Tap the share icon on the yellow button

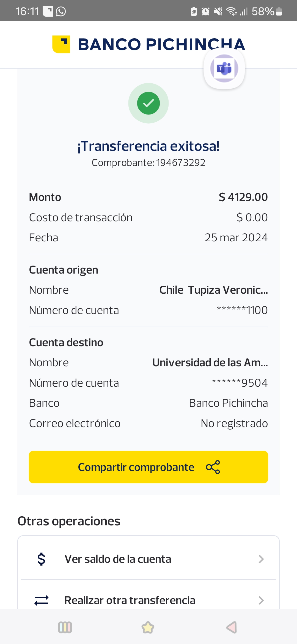(x=213, y=467)
